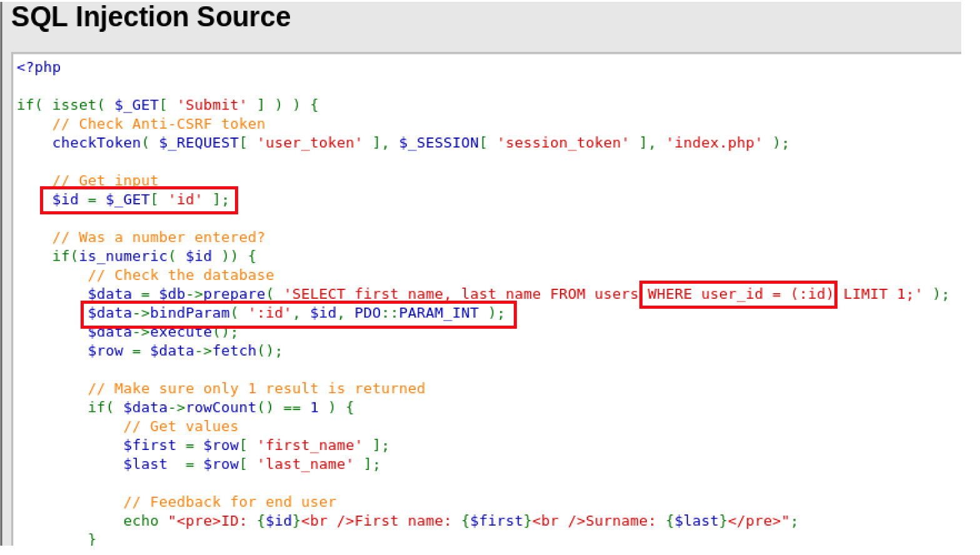Click the highlighted WHERE user_id = (:id) clause
This screenshot has height=555, width=980.
(x=738, y=294)
